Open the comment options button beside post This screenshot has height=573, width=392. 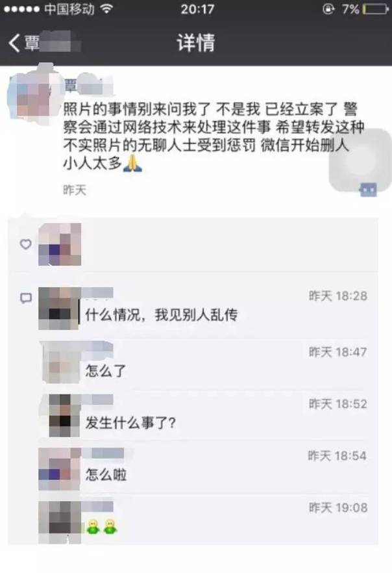click(368, 190)
